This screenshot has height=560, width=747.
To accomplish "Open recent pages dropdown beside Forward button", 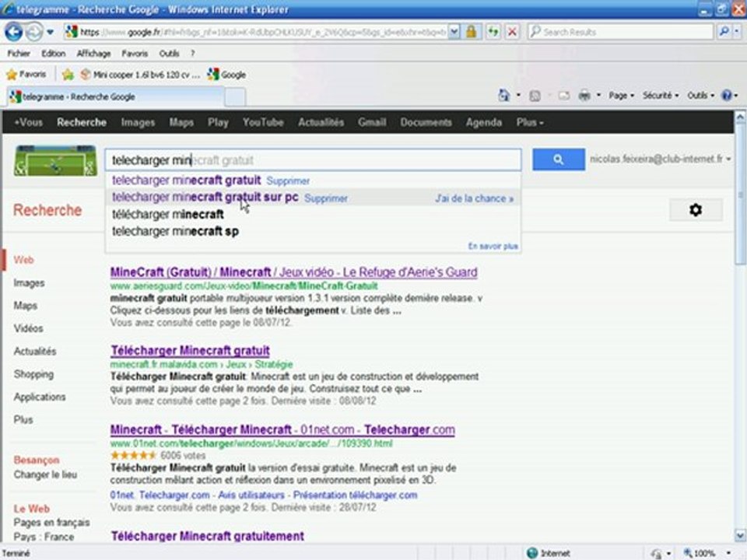I will coord(50,33).
